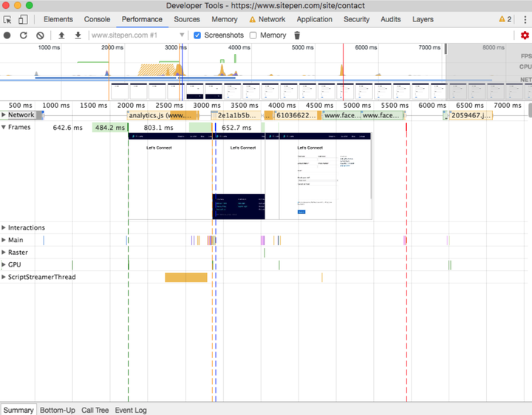
Task: Open the Memory panel tab
Action: (225, 19)
